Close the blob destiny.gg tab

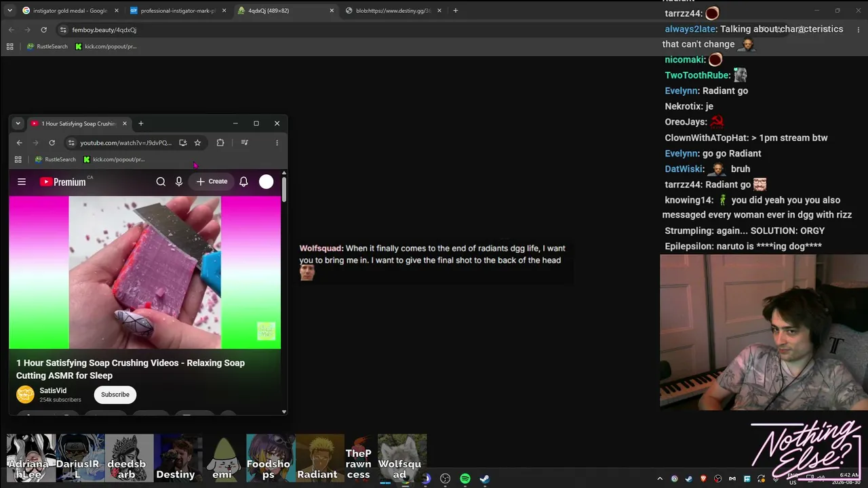pos(439,11)
